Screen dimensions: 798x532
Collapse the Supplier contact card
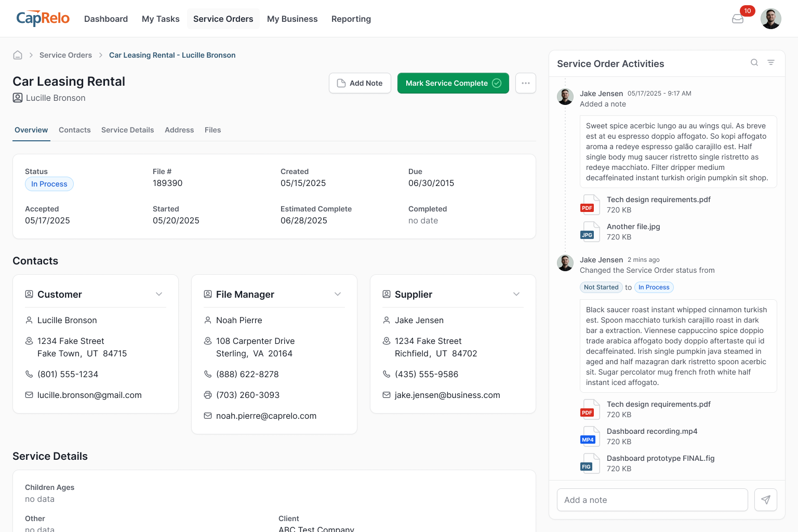[516, 295]
